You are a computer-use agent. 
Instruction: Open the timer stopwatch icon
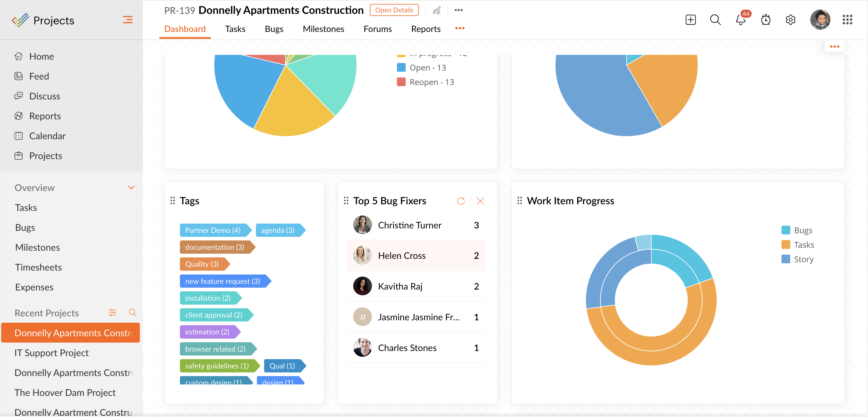(x=766, y=20)
